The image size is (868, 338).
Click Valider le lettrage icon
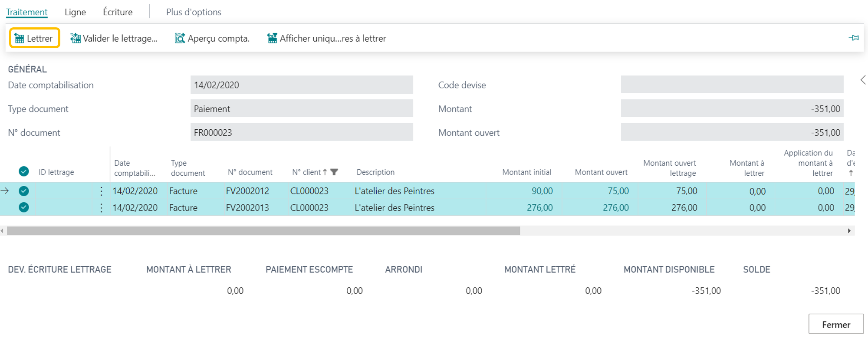76,39
